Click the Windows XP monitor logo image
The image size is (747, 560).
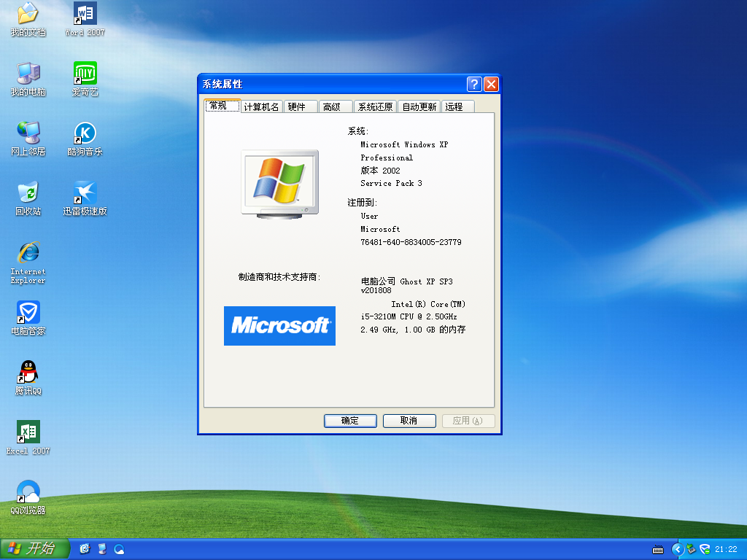click(280, 184)
